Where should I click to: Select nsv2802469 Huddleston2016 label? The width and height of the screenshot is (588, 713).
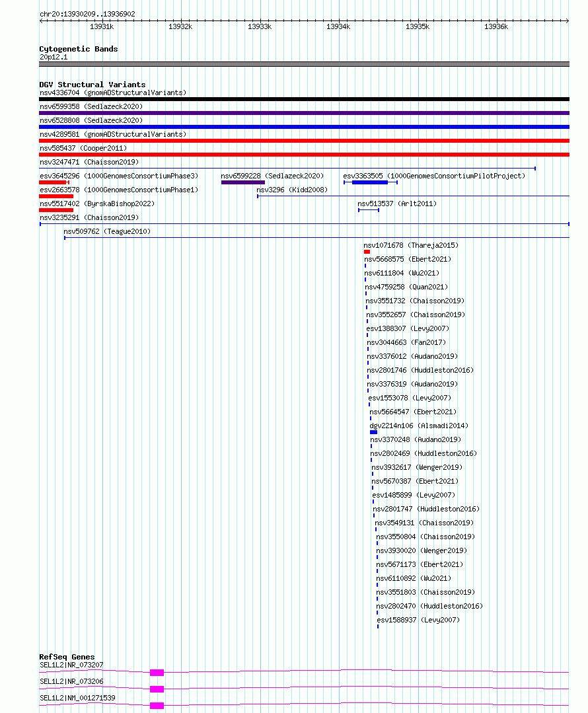pos(423,453)
